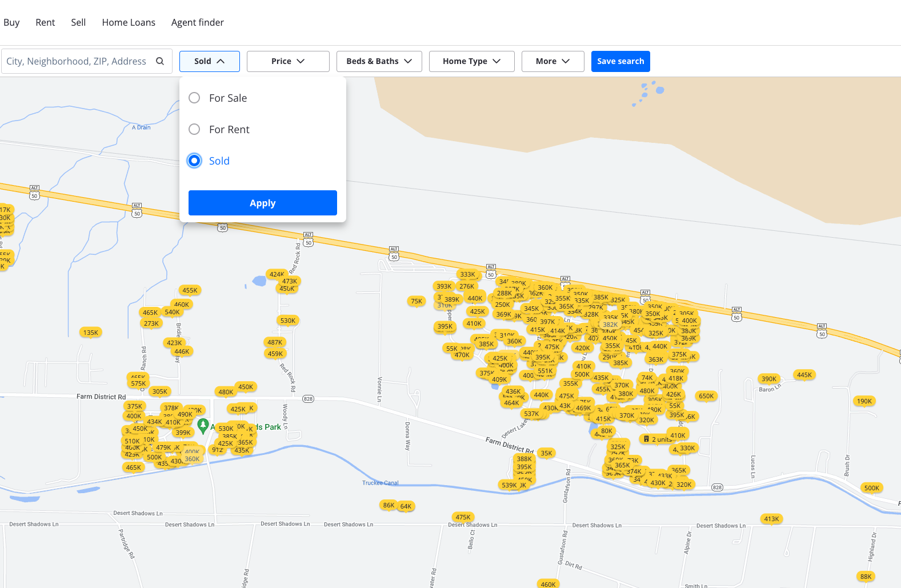Click the 75K map price pin
This screenshot has width=901, height=588.
click(x=417, y=301)
